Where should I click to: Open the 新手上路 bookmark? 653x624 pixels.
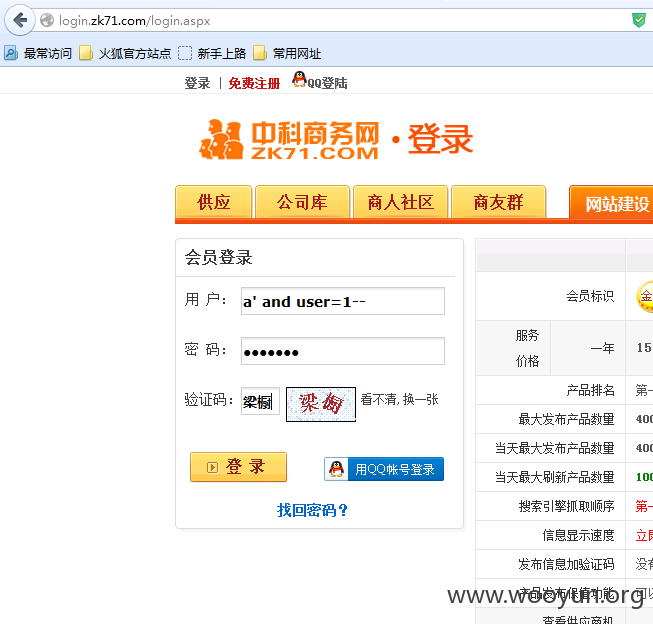tap(212, 53)
